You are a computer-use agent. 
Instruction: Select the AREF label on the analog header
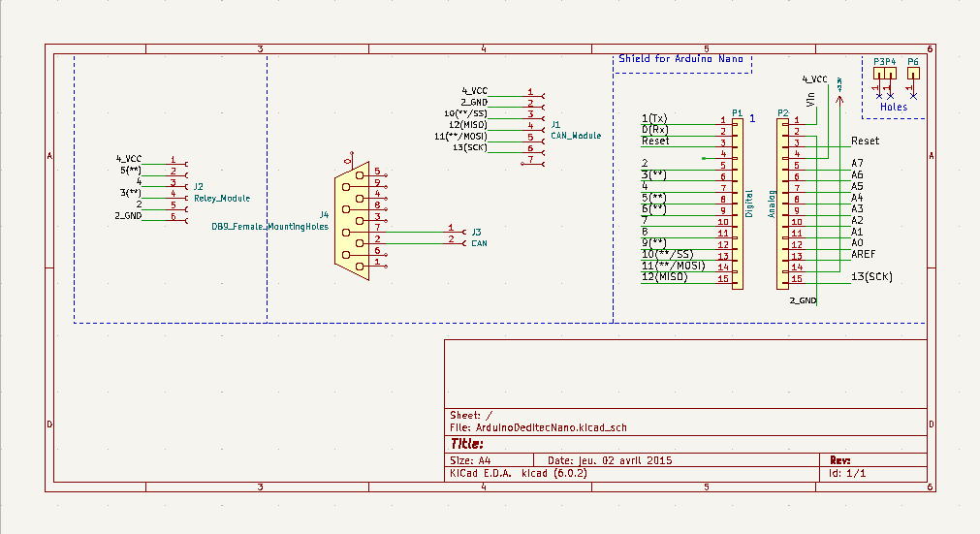click(x=863, y=254)
